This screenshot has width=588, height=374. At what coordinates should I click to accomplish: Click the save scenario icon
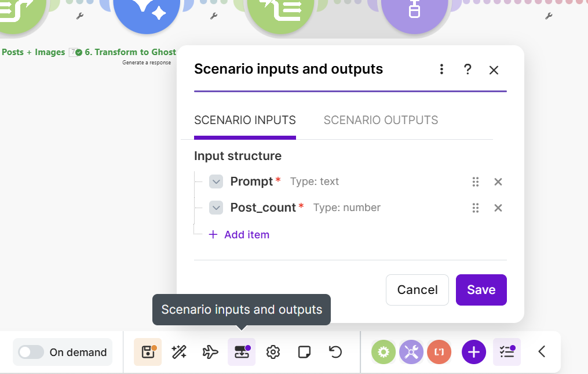coord(148,352)
